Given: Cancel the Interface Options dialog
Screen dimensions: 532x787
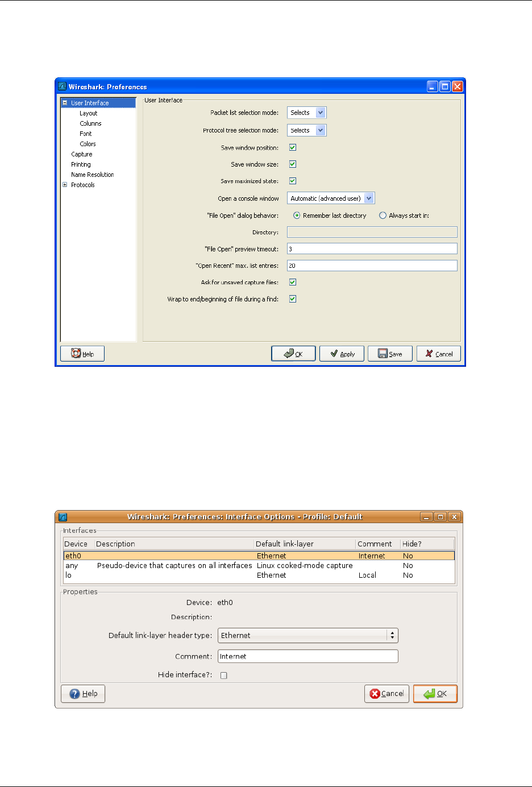Looking at the screenshot, I should 386,694.
